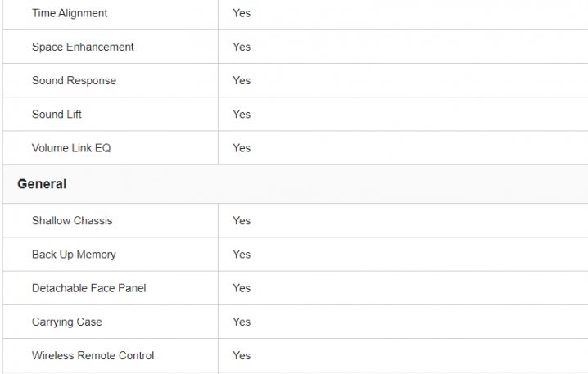
Task: Click the General section header
Action: (x=42, y=184)
